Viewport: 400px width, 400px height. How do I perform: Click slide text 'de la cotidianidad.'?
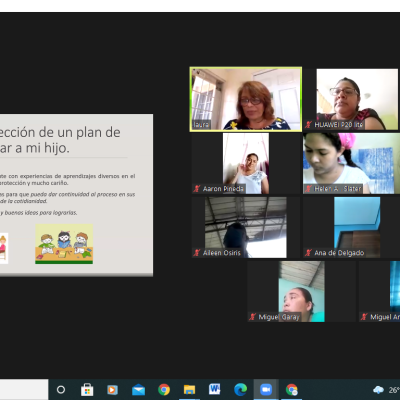[x=23, y=201]
